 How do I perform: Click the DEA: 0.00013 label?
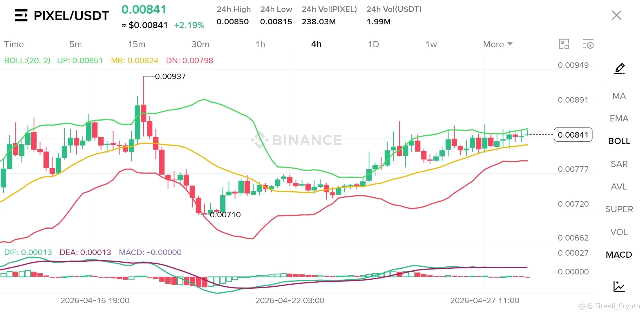[85, 252]
